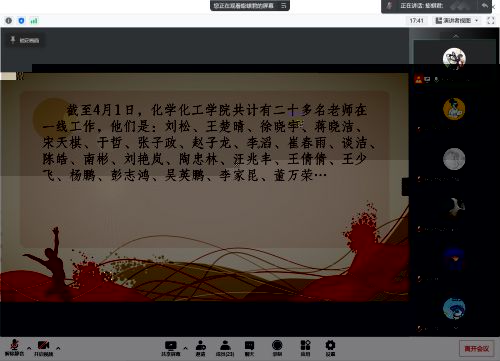500x361 pixels.
Task: Open the share screen icon
Action: click(171, 348)
